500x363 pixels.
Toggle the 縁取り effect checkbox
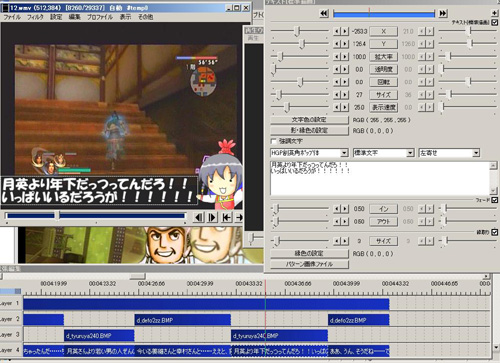click(x=495, y=232)
